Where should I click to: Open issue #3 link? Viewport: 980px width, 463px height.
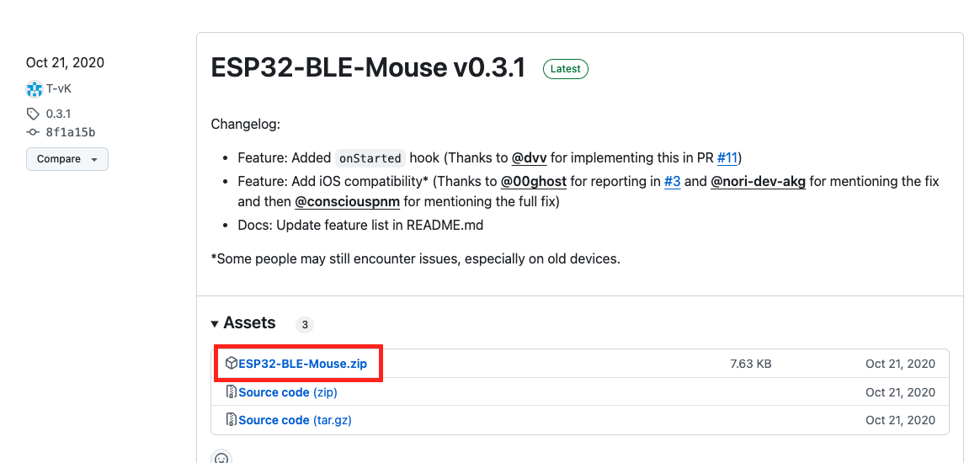[672, 181]
